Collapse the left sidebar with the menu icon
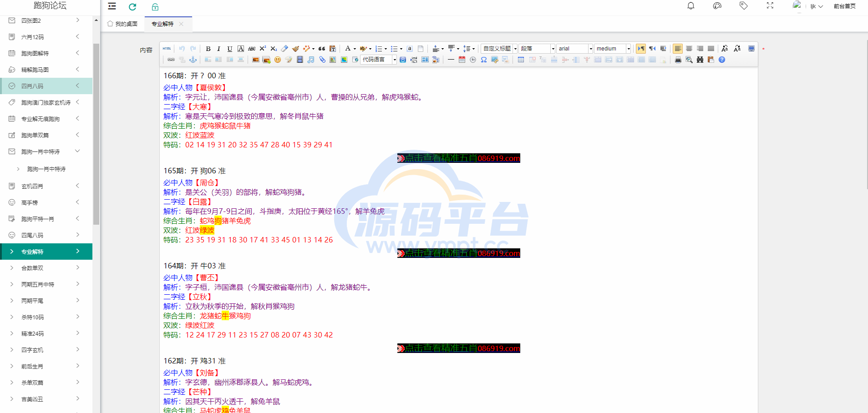The height and width of the screenshot is (413, 868). (112, 6)
